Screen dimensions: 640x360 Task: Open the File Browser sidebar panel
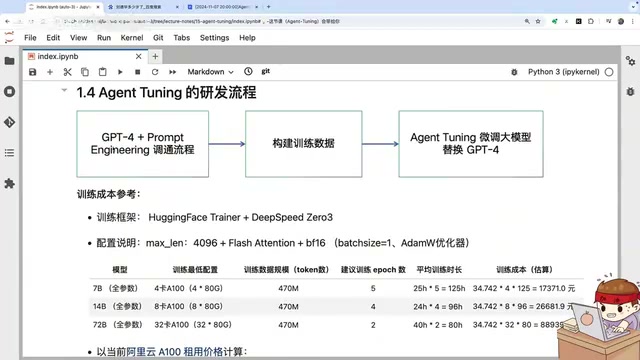9,61
